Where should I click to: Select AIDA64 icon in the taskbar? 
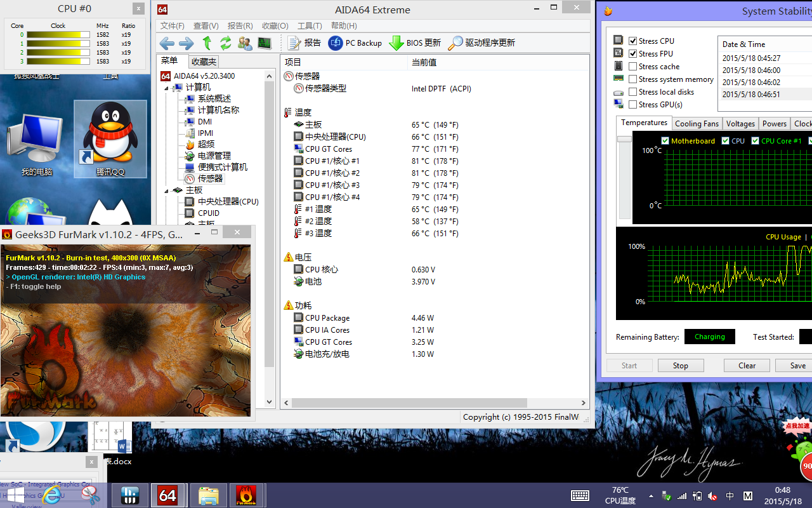click(168, 495)
